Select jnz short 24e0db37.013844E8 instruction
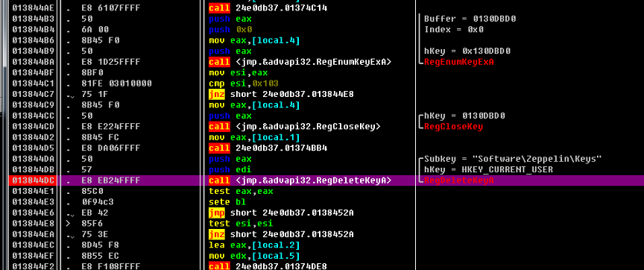 point(281,94)
